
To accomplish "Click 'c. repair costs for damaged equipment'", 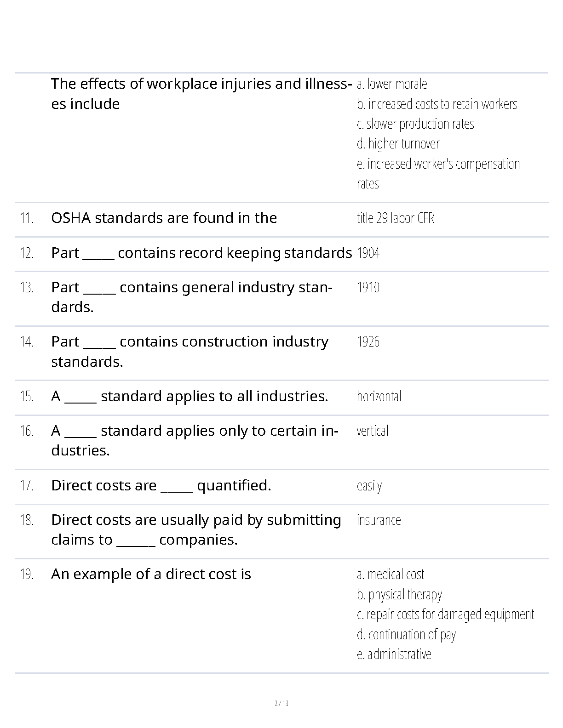I will 445,614.
